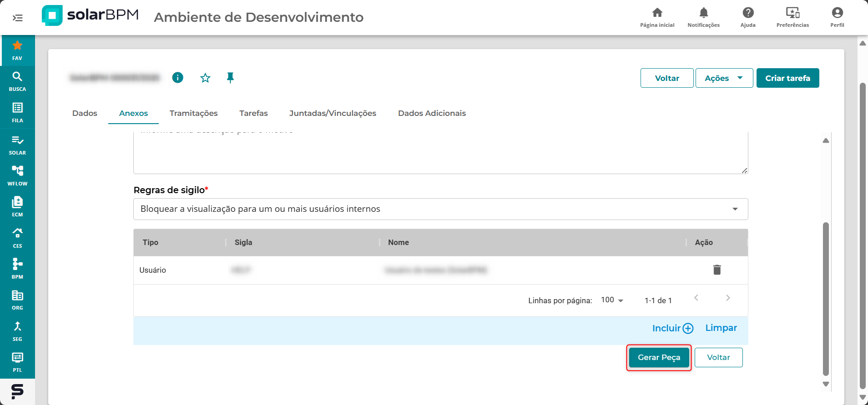
Task: Switch to the Dados Adicionais tab
Action: 432,113
